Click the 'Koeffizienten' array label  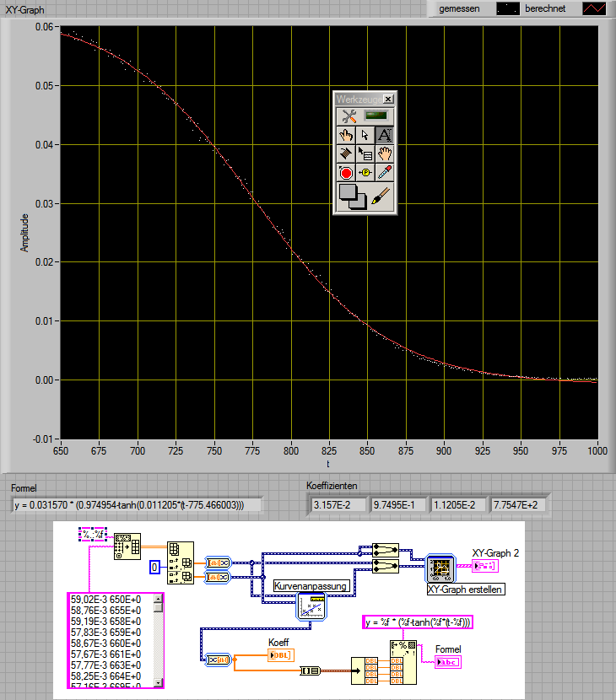(332, 486)
